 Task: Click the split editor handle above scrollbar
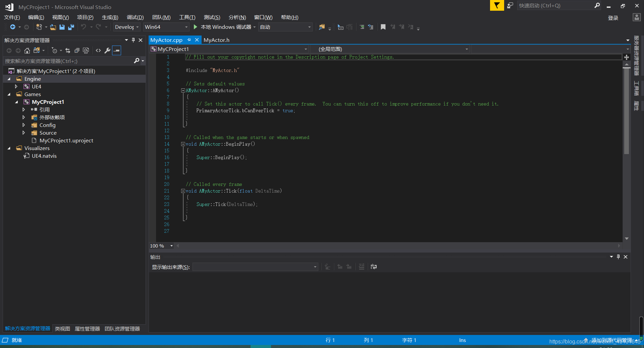click(x=626, y=57)
